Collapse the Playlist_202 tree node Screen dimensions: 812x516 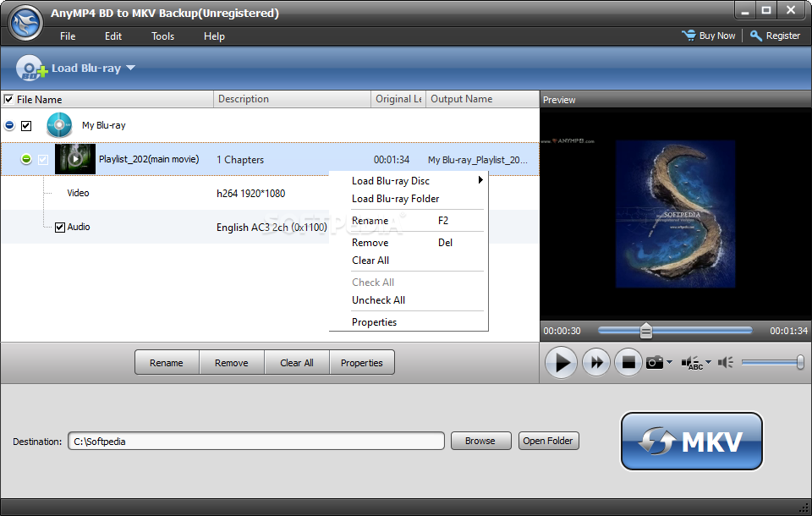26,159
